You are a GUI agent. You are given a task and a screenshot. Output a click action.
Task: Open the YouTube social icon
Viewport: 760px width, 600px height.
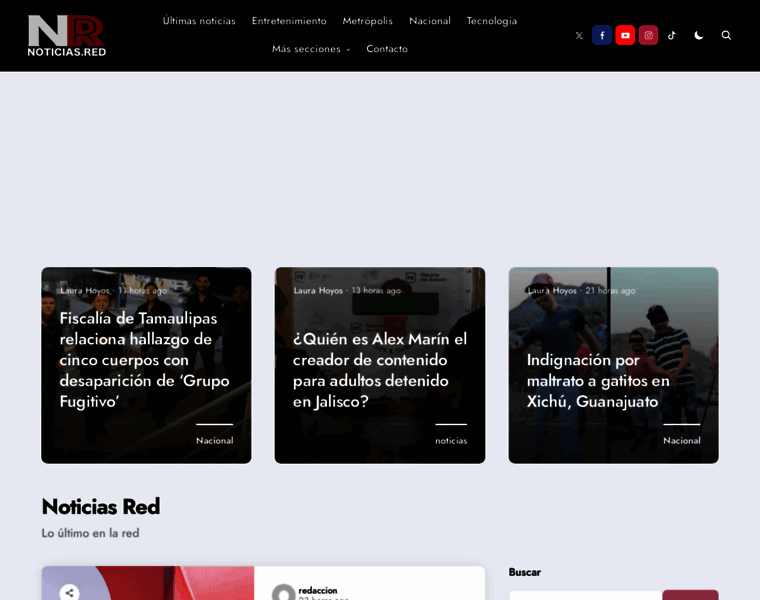625,35
